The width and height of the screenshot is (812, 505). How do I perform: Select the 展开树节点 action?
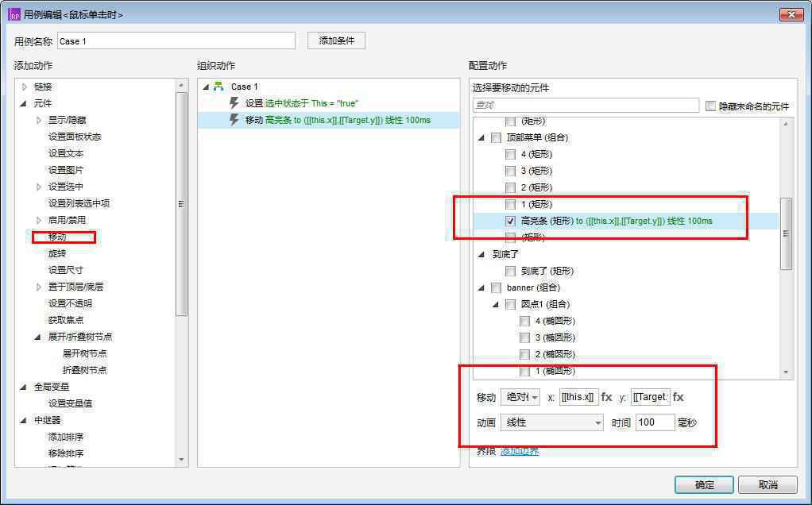[x=84, y=353]
